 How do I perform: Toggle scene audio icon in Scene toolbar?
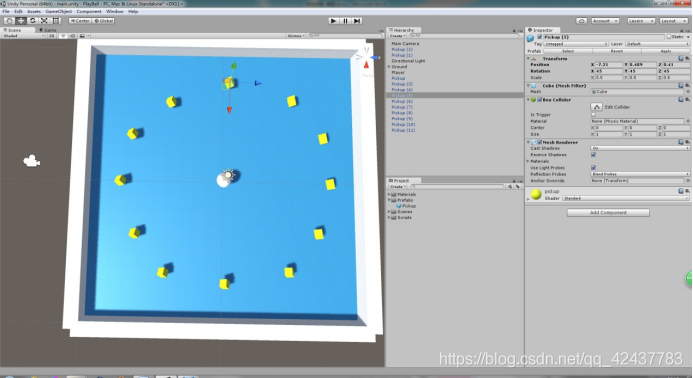tap(72, 36)
